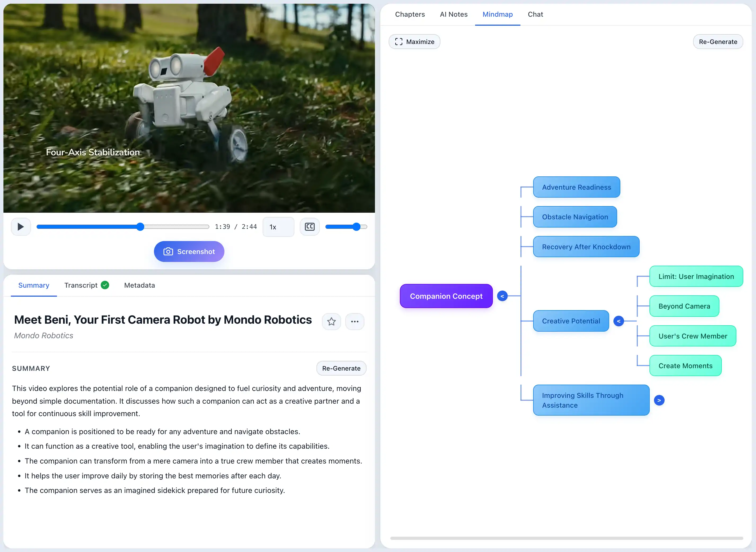Click the 1:39 / 2:44 time display

236,227
